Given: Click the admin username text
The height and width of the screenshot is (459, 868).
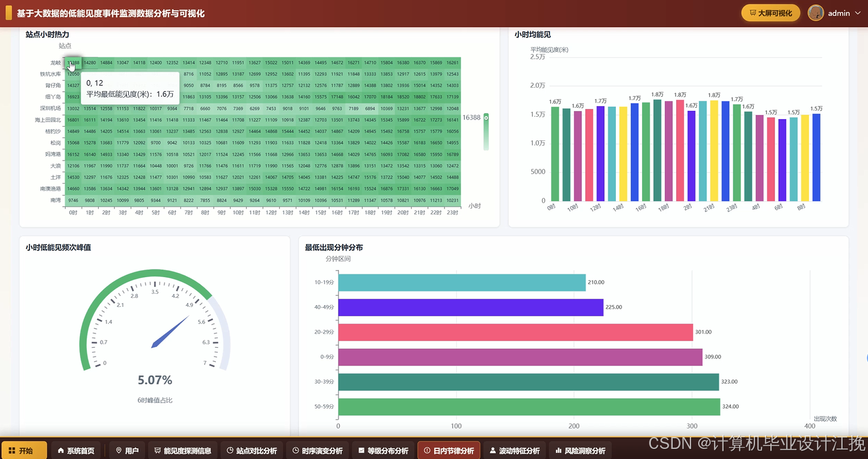Looking at the screenshot, I should click(x=839, y=13).
